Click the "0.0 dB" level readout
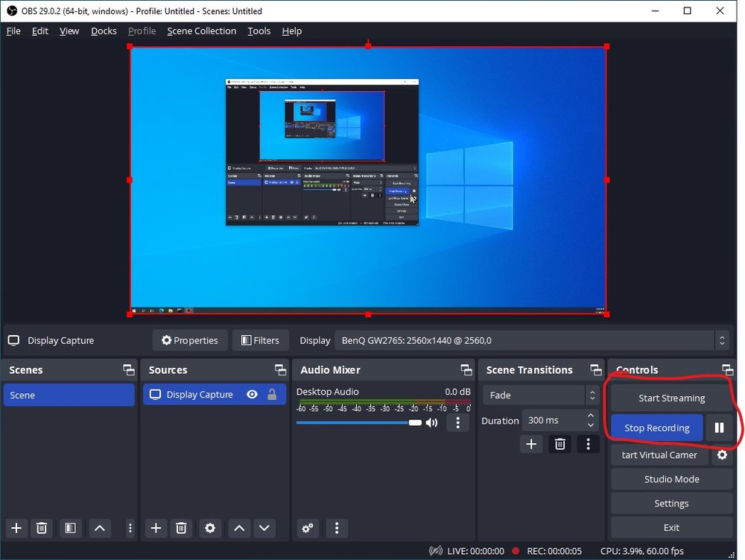 coord(457,392)
